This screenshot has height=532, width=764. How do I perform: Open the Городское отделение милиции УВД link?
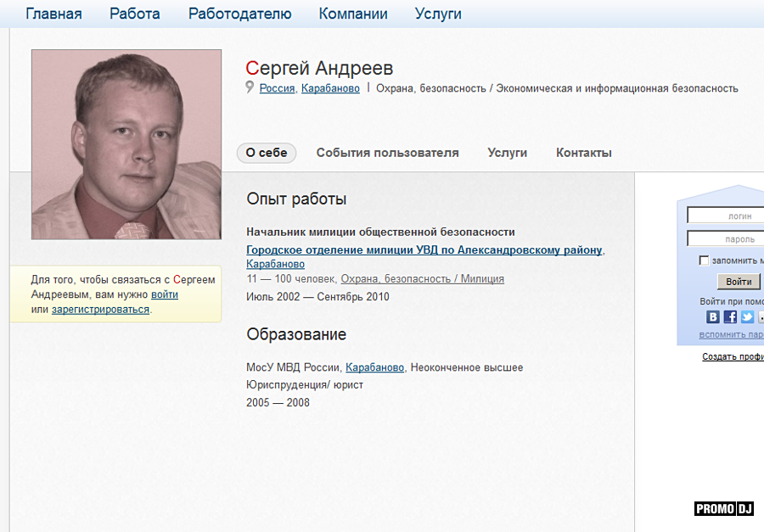[424, 249]
